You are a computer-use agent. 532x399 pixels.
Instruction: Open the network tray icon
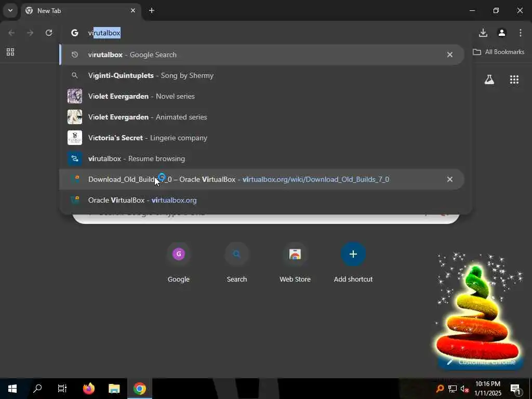[x=453, y=389]
